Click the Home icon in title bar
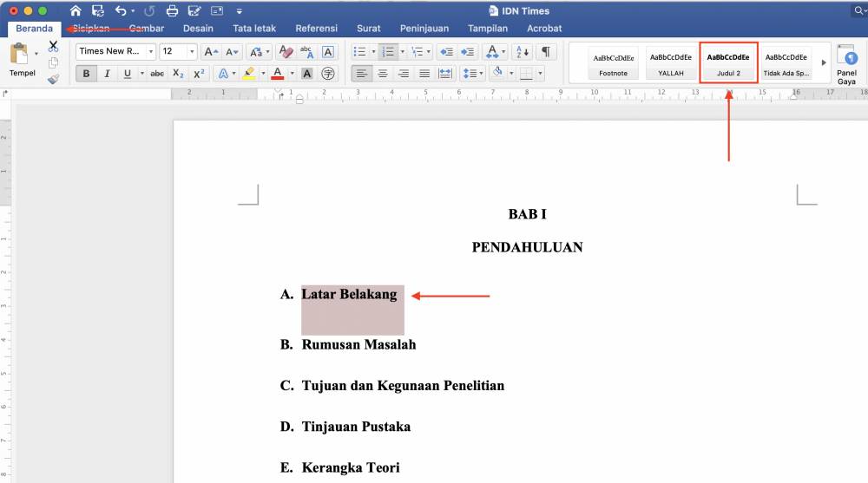Image resolution: width=868 pixels, height=483 pixels. click(x=76, y=10)
